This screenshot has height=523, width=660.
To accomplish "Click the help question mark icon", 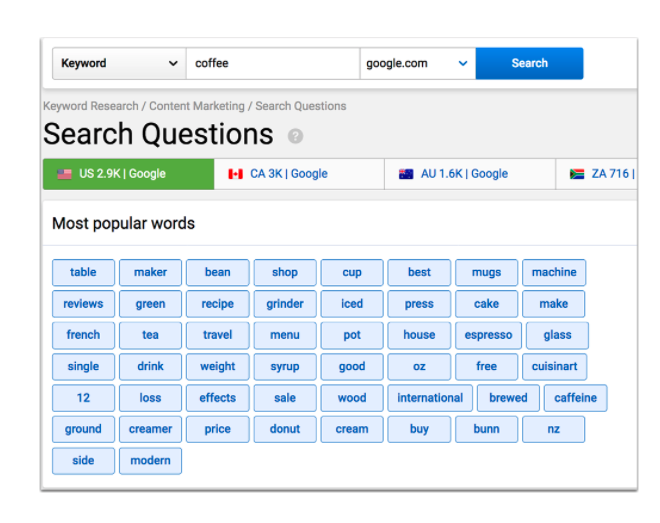I will [x=295, y=137].
